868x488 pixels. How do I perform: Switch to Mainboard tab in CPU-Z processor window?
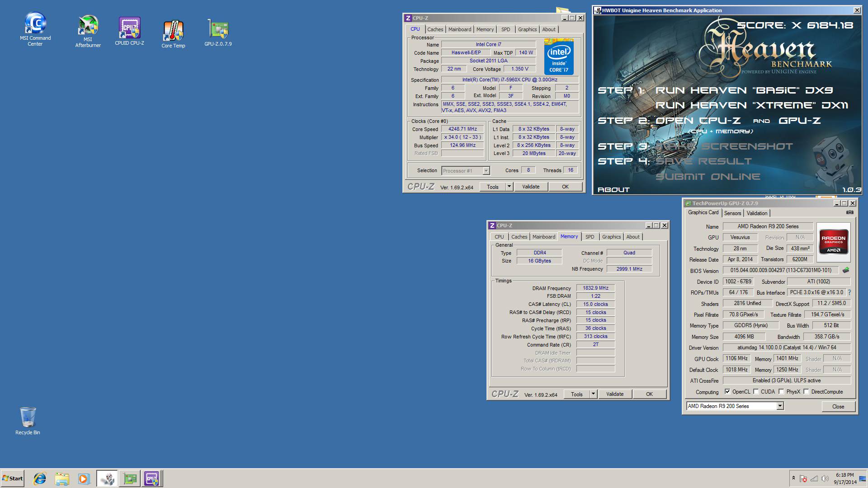460,29
